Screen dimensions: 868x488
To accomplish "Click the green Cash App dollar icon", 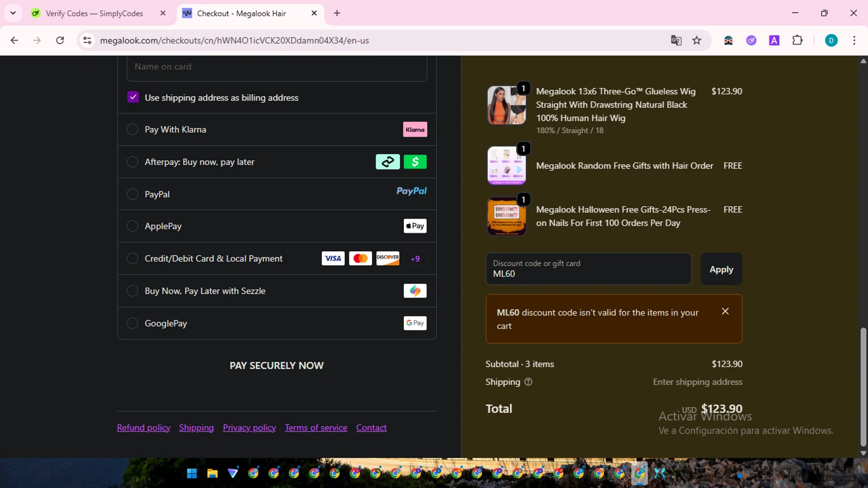I will click(415, 162).
